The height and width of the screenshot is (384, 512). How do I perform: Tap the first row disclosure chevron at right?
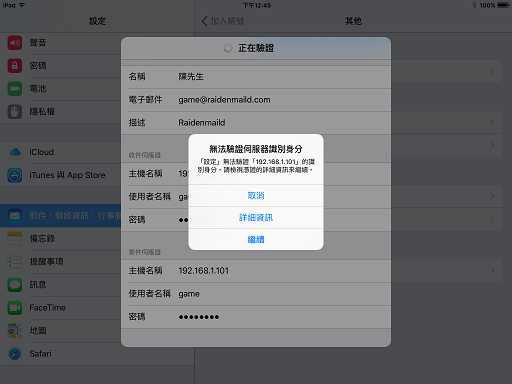(x=492, y=71)
